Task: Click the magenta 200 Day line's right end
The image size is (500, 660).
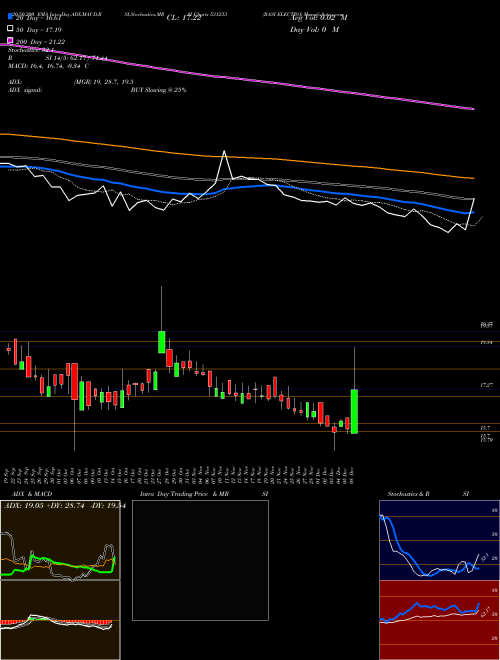Action: point(473,109)
